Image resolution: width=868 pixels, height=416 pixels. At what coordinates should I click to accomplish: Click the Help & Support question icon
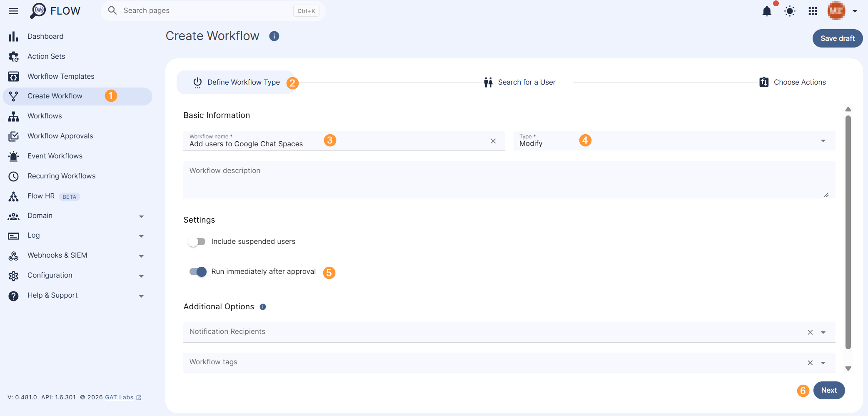pyautogui.click(x=13, y=296)
